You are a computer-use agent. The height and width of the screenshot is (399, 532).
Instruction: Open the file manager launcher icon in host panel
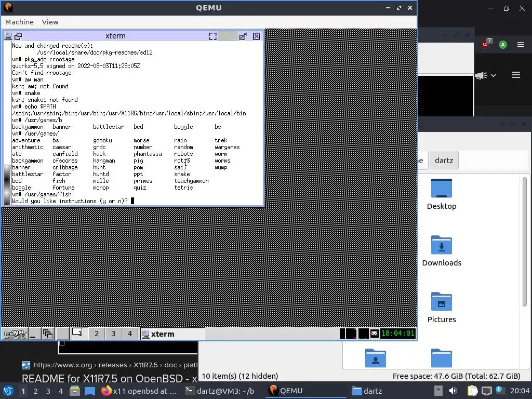pos(75,391)
